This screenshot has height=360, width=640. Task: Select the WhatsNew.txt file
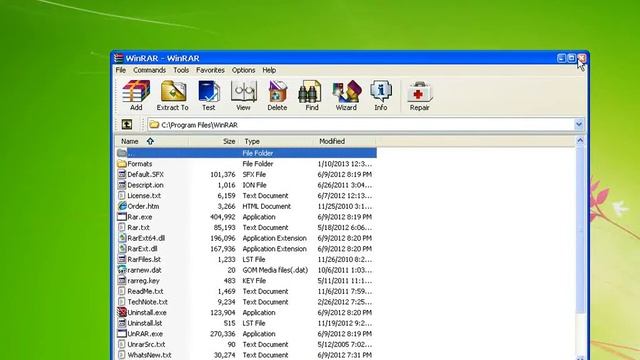[149, 355]
